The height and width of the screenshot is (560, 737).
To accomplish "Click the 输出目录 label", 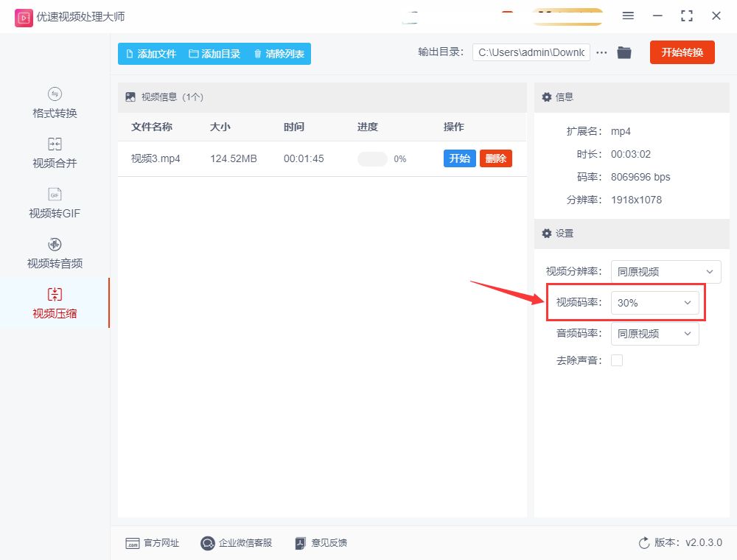I will point(441,52).
